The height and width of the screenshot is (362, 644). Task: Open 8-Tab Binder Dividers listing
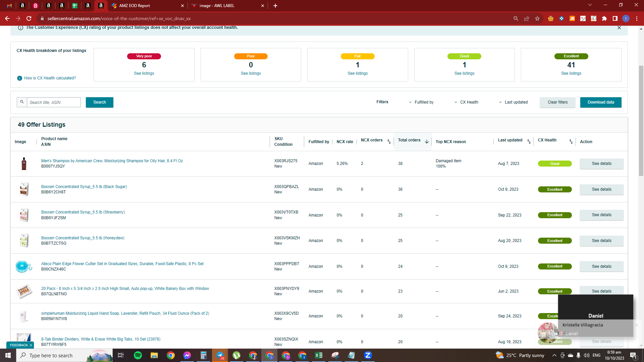101,339
